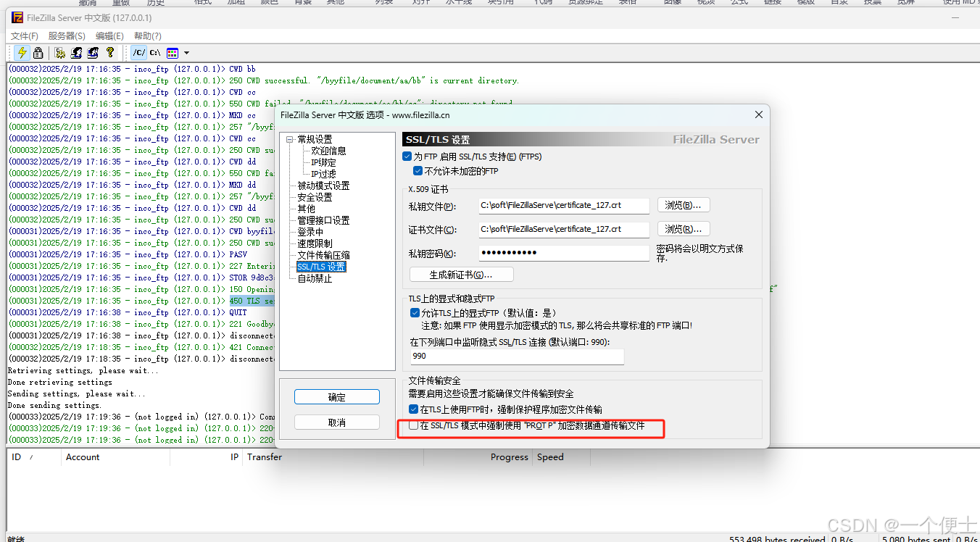The width and height of the screenshot is (980, 542).
Task: Collapse the 常规设置 tree node
Action: tap(290, 139)
